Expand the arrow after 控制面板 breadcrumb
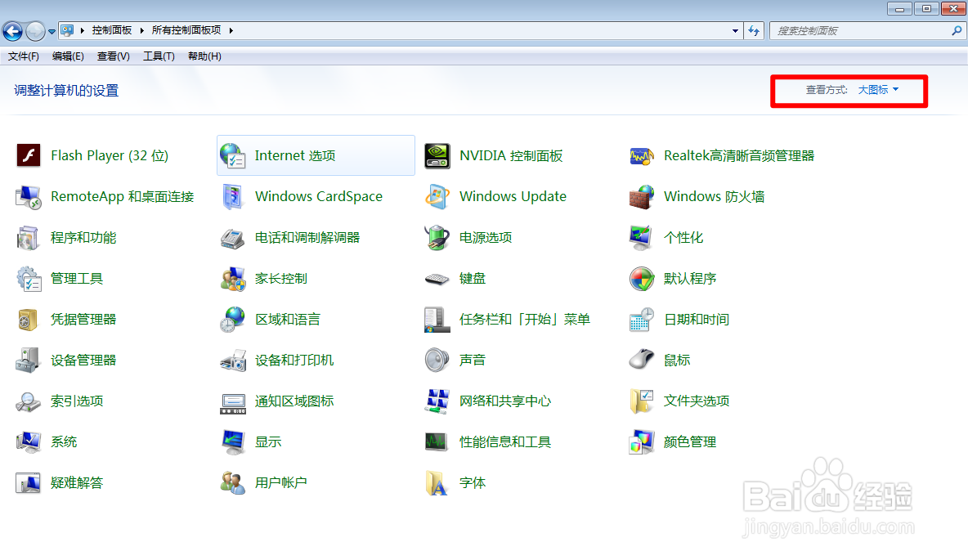This screenshot has height=560, width=968. pos(142,30)
